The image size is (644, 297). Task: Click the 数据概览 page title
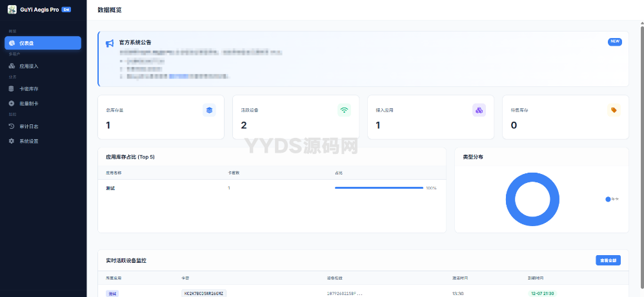(x=110, y=10)
